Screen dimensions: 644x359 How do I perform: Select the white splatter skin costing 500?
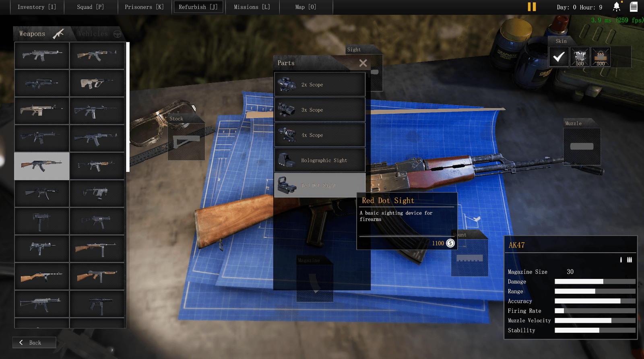click(580, 57)
